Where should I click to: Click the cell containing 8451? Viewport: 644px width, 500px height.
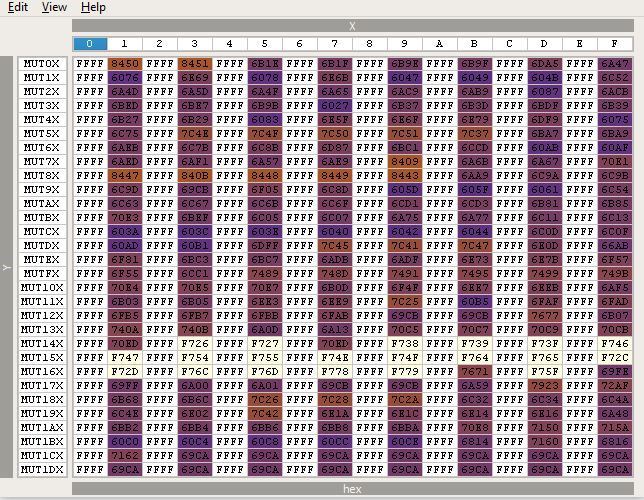click(x=194, y=64)
